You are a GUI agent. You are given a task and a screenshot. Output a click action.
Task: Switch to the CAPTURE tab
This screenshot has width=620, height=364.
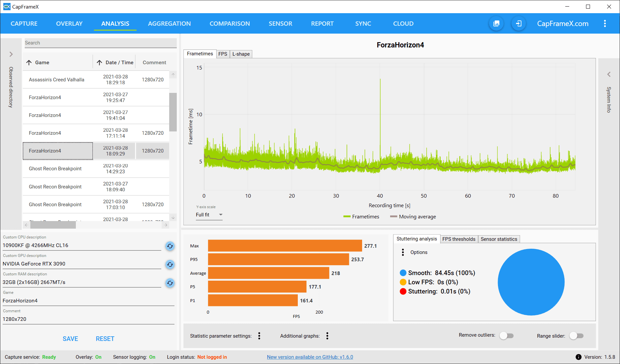(24, 24)
